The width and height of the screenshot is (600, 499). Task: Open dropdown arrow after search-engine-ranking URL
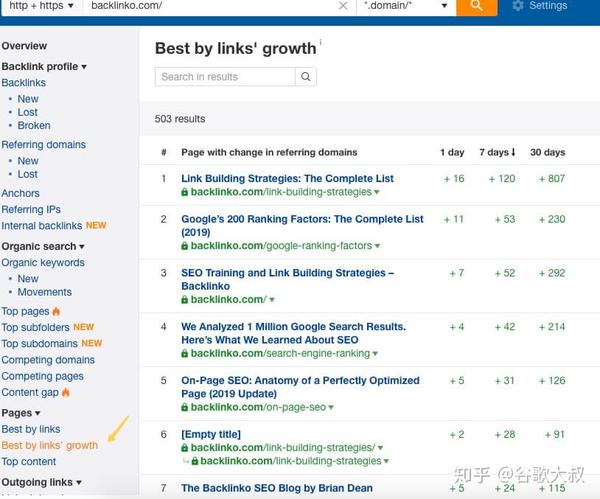(375, 354)
